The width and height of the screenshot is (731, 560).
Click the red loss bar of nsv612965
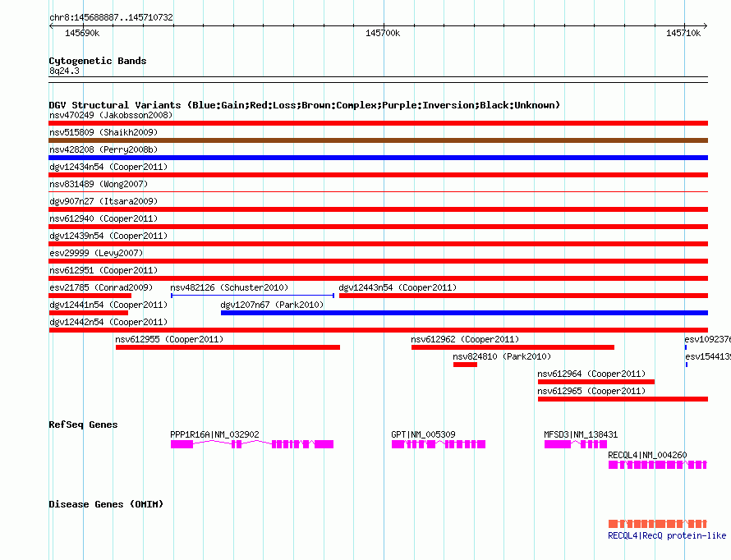[x=623, y=399]
